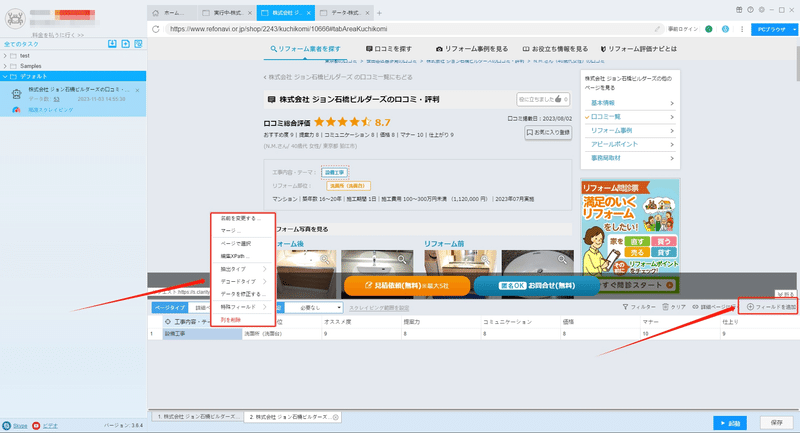The width and height of the screenshot is (800, 433).
Task: Click magnifier on first リフォーム後 photo
Action: [x=324, y=259]
